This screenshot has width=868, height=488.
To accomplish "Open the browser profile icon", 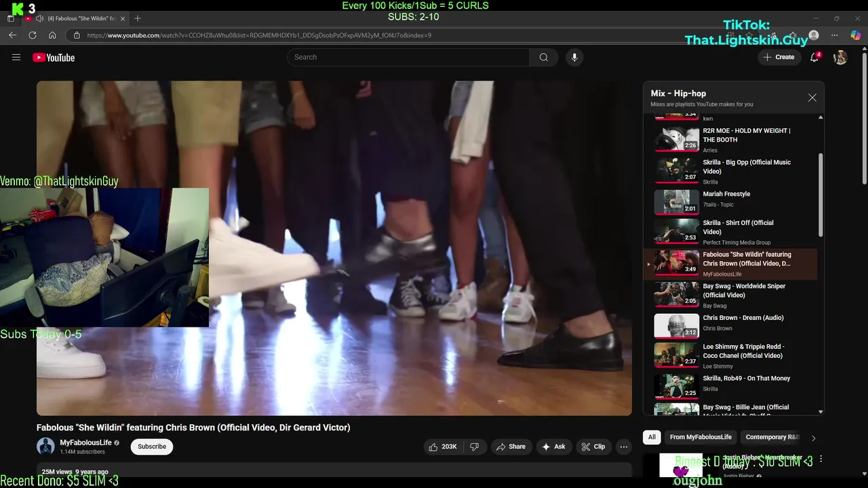I will [x=814, y=35].
